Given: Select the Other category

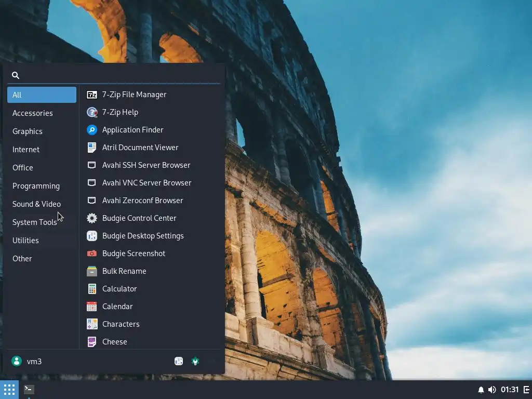Looking at the screenshot, I should pos(42,259).
